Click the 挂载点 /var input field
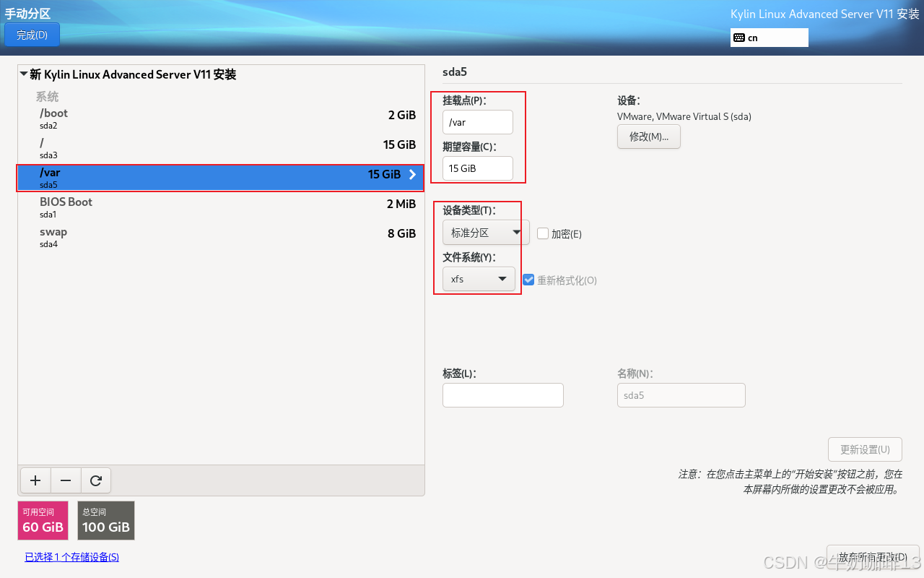 pos(478,122)
